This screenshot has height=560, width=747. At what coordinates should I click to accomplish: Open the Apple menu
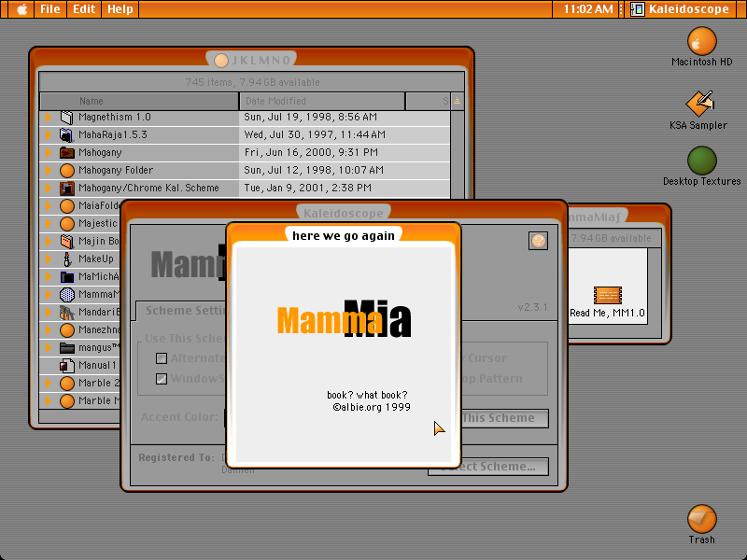[x=21, y=9]
